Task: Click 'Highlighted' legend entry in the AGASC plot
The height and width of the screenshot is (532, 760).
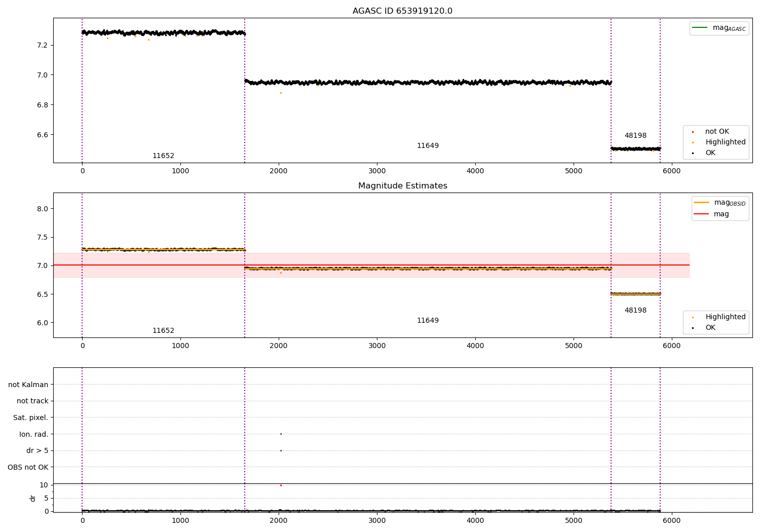Action: [x=726, y=142]
